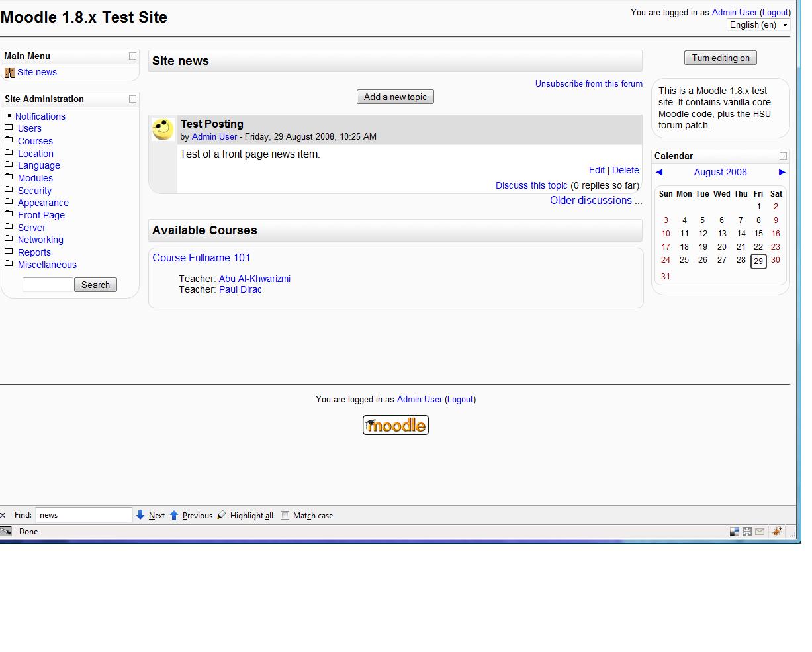Click Unsubscribe from this forum link
Screen dimensions: 812x652
[x=589, y=84]
